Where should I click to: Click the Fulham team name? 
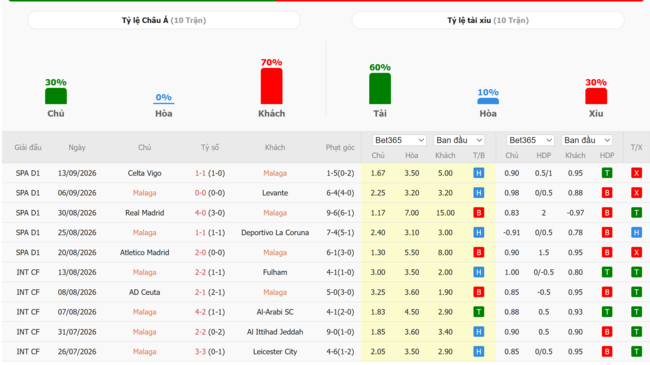point(275,272)
